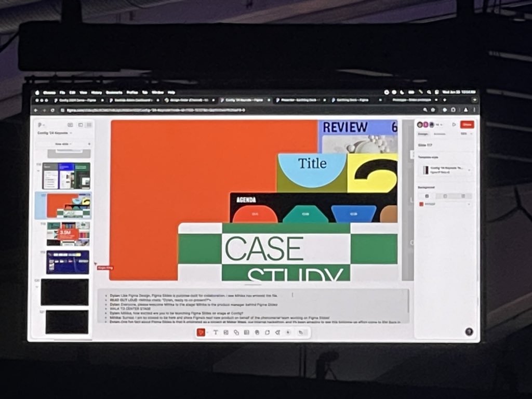532x399 pixels.
Task: Pick the table tool in bottom toolbar
Action: click(x=247, y=332)
